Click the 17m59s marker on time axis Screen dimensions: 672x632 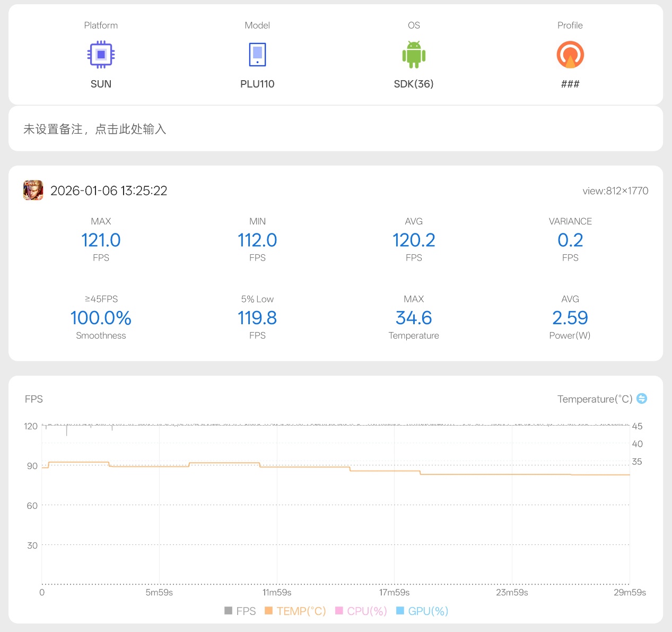394,592
